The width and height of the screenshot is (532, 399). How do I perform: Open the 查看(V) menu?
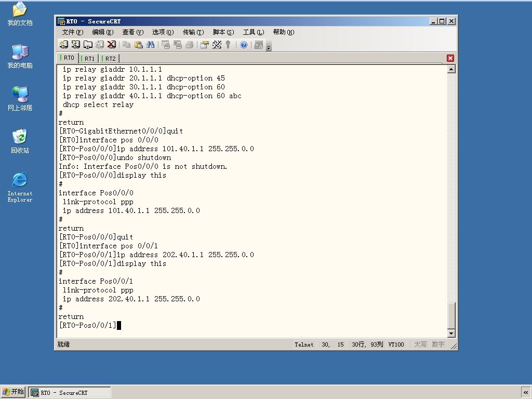132,32
